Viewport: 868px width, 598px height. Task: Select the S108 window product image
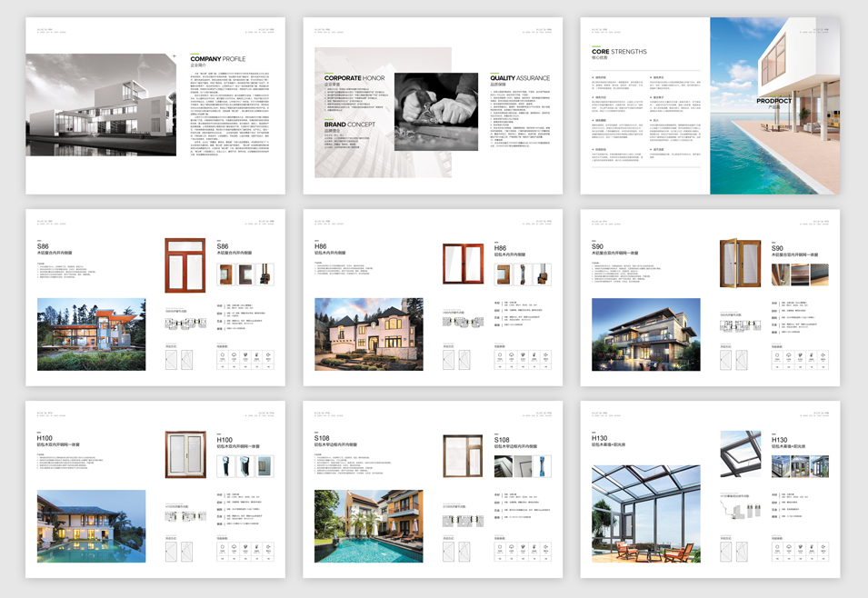(x=463, y=455)
